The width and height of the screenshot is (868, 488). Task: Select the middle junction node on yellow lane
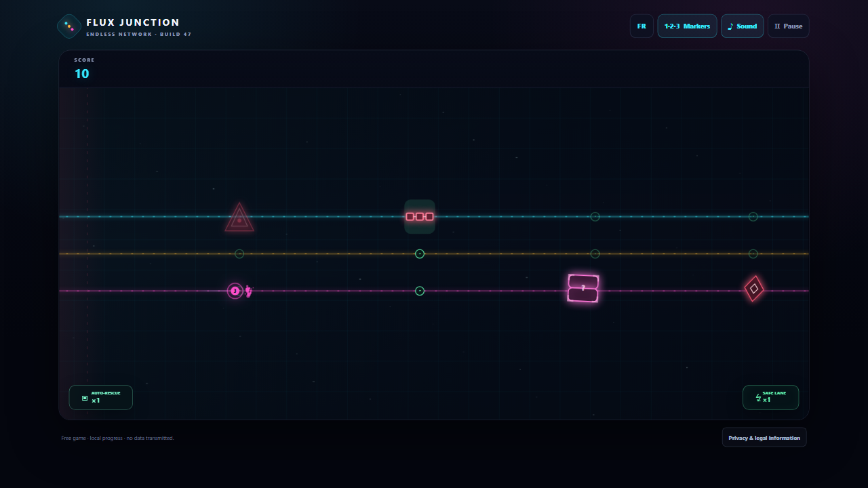(x=420, y=254)
